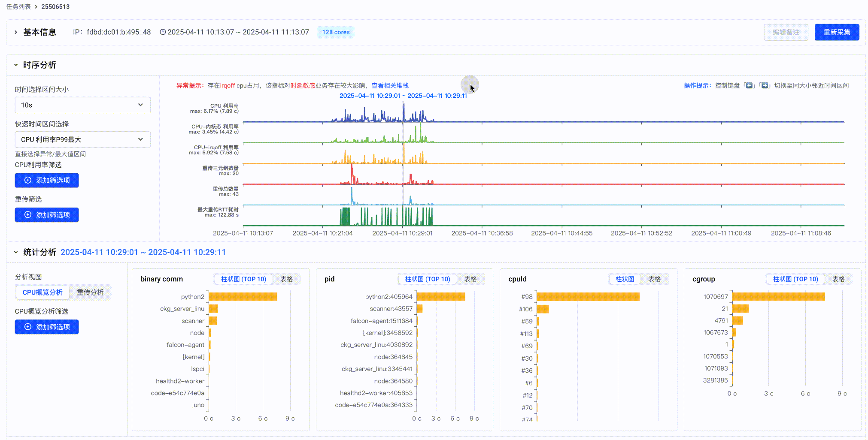Collapse the 时序分析 section

pos(16,65)
